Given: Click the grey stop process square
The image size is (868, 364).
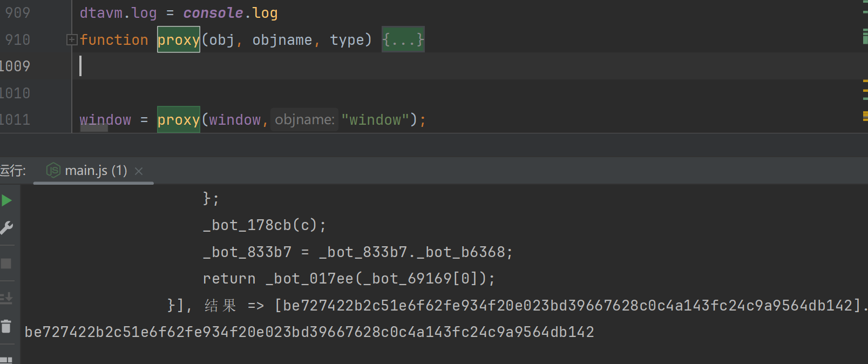Looking at the screenshot, I should [6, 264].
